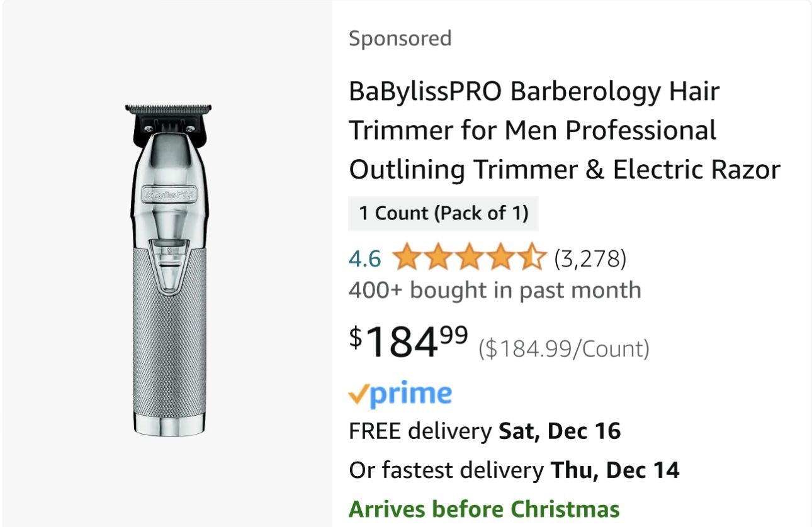Open the BaBylissPRO Barberology product title
This screenshot has height=527, width=812.
point(563,130)
